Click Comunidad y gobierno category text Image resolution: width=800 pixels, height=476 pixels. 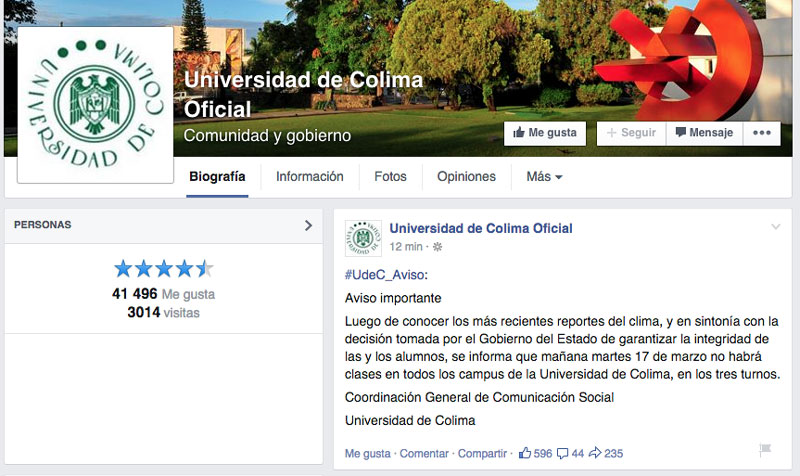[x=267, y=136]
